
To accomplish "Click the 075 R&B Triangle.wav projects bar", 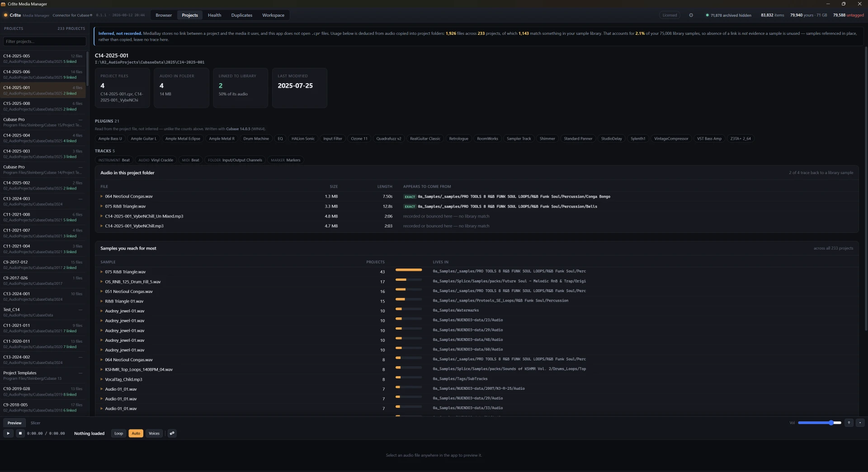I will point(409,270).
